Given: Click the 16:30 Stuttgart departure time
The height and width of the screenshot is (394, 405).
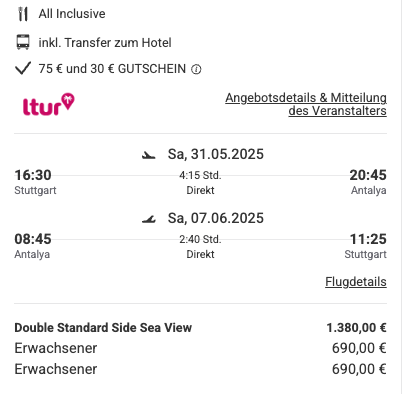Looking at the screenshot, I should (x=33, y=175).
